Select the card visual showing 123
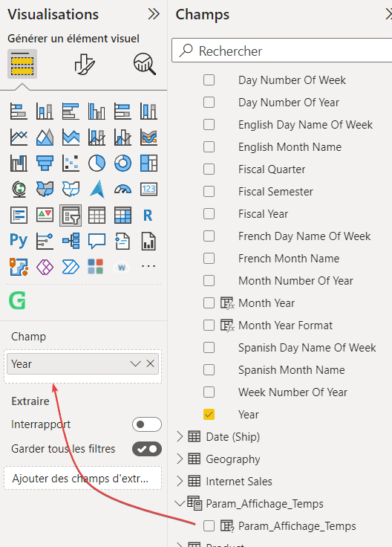The image size is (392, 547). click(148, 189)
